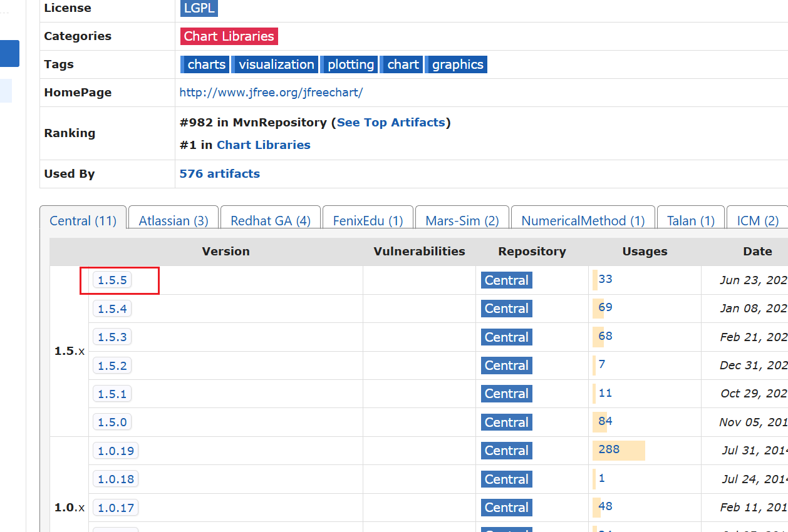Open version 1.5.0
Viewport: 788px width, 532px height.
click(112, 422)
